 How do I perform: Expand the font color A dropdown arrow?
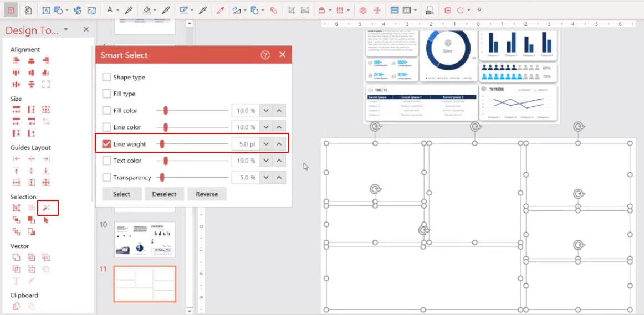point(118,10)
